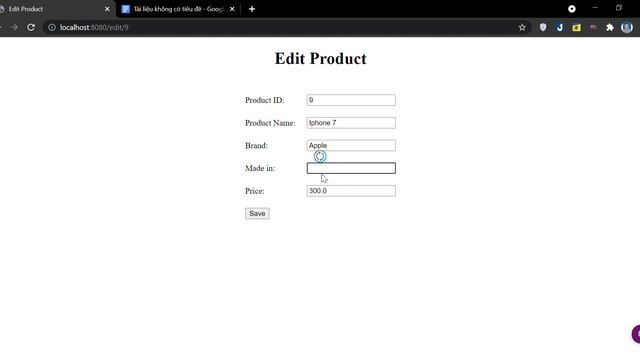This screenshot has height=360, width=640.
Task: Open the Chrome profile avatar
Action: coord(627,27)
